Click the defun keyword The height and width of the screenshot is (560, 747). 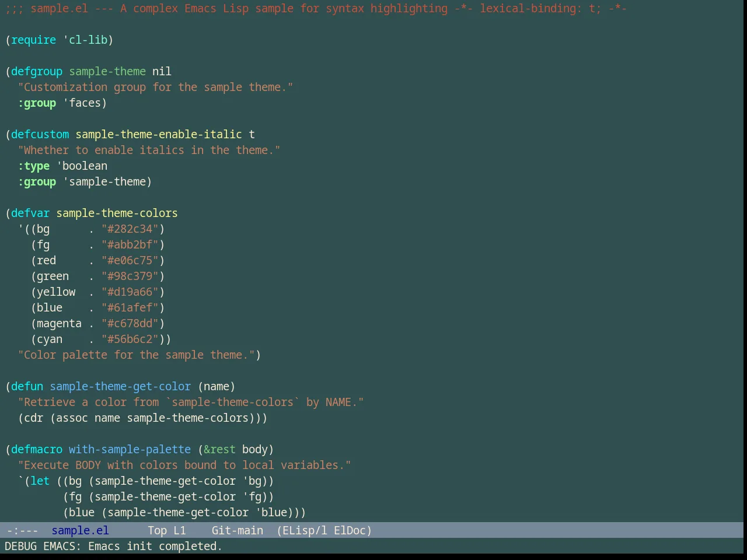coord(27,386)
